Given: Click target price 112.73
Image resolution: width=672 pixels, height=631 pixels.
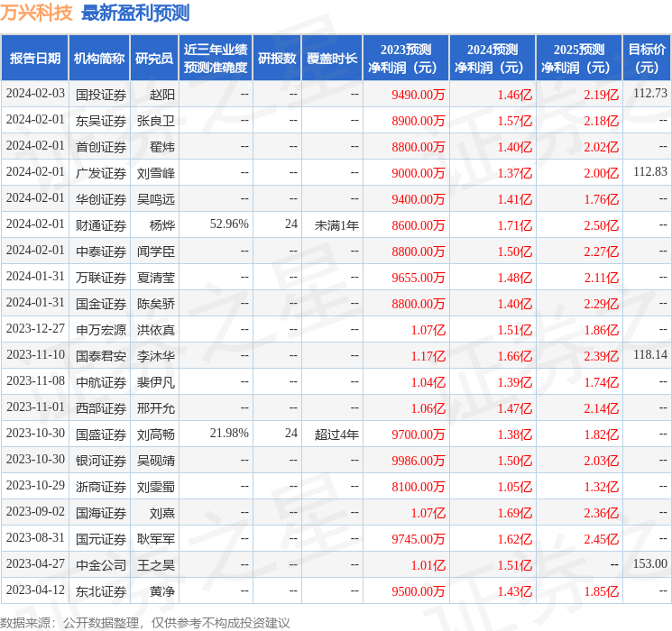Looking at the screenshot, I should pyautogui.click(x=650, y=93).
